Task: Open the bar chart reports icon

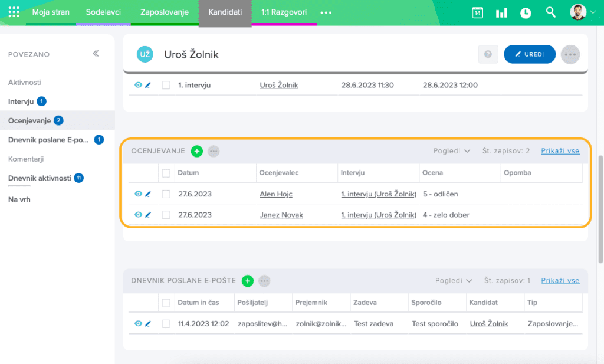Action: 501,12
